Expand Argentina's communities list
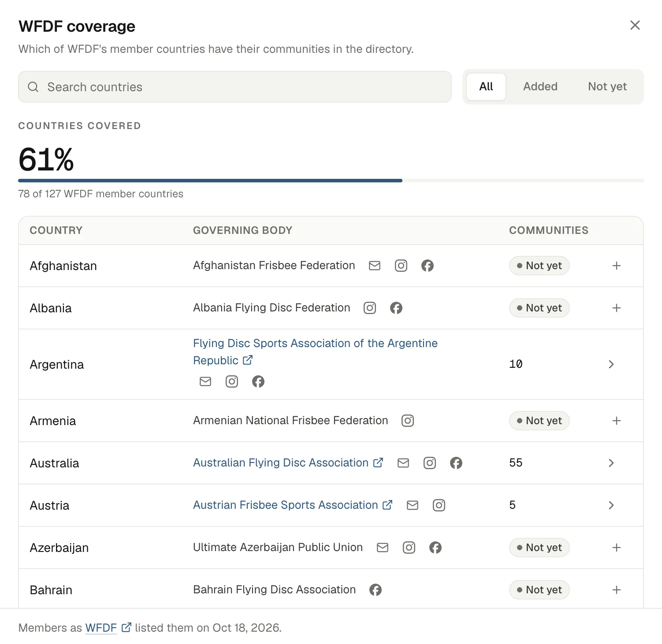 [611, 364]
